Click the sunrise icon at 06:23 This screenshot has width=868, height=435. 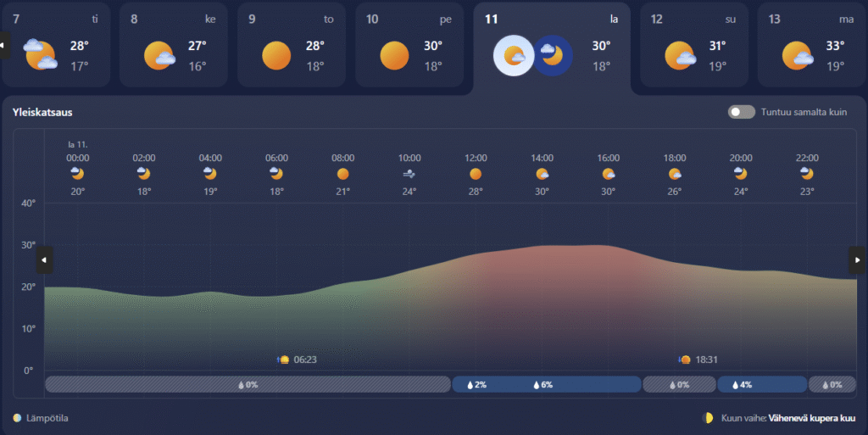[284, 360]
